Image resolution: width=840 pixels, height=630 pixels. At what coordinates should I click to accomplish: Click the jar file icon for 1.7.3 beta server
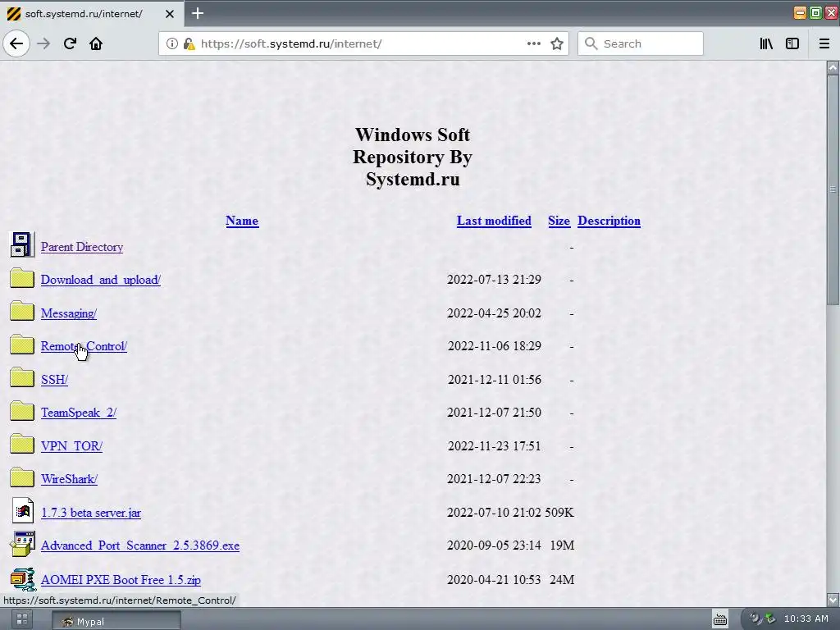pos(22,510)
